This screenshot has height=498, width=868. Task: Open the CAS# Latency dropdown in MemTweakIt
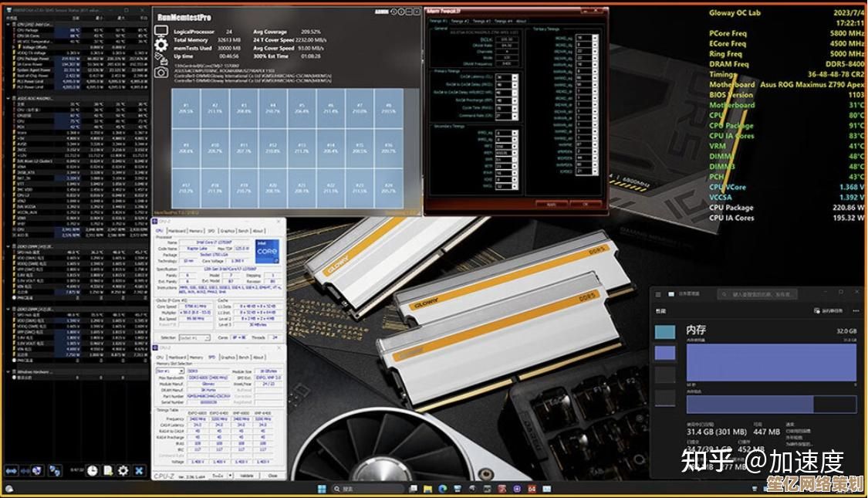[x=515, y=77]
